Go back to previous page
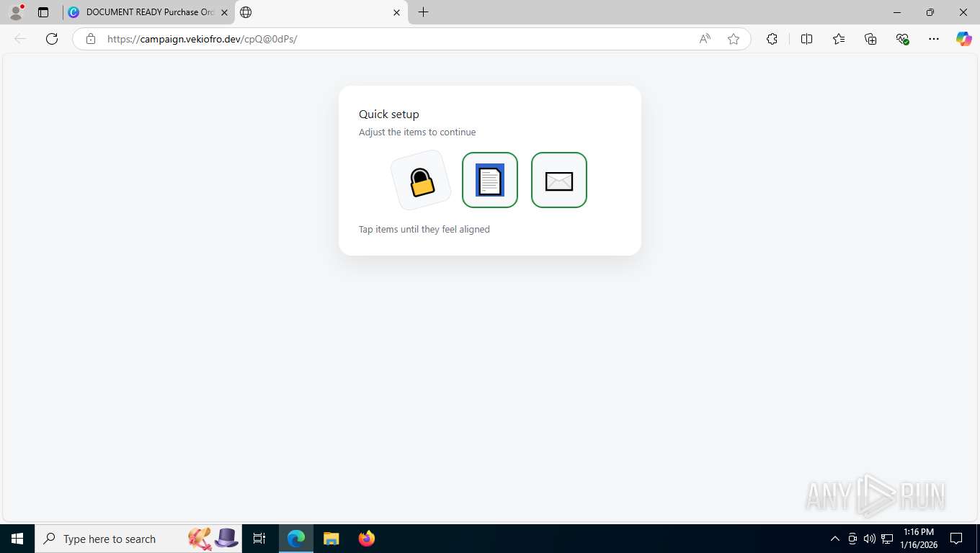Screen dimensions: 980x553 pyautogui.click(x=20, y=39)
